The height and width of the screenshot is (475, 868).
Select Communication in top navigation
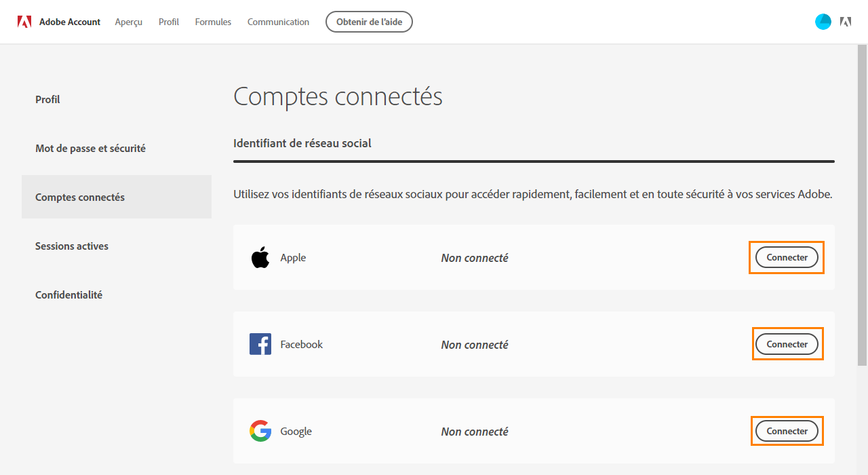pyautogui.click(x=278, y=22)
